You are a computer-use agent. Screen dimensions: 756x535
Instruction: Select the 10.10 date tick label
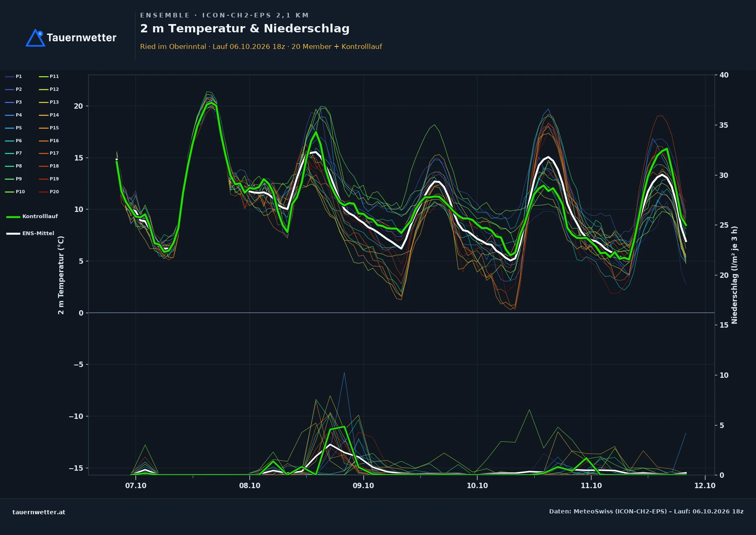pyautogui.click(x=477, y=486)
